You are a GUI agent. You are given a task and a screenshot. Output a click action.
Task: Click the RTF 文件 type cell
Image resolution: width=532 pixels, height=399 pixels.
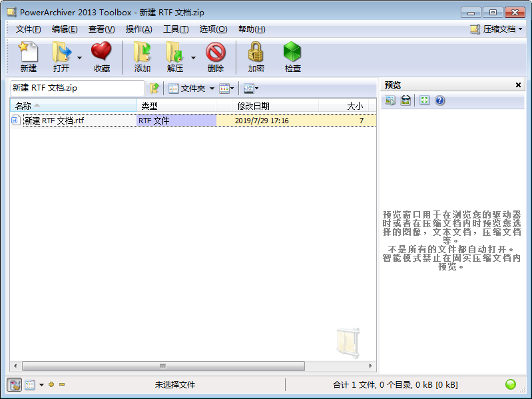coord(176,121)
